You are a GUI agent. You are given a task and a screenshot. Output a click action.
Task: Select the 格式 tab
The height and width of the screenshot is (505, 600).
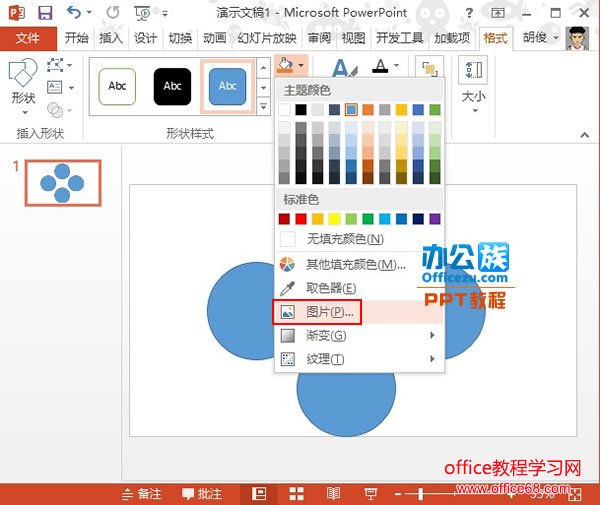496,38
